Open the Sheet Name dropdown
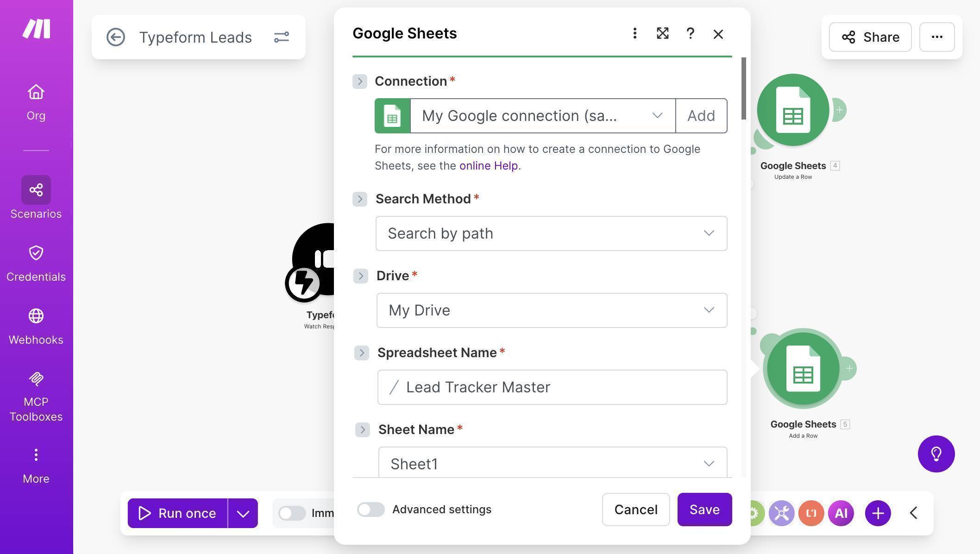This screenshot has height=554, width=980. (x=553, y=463)
